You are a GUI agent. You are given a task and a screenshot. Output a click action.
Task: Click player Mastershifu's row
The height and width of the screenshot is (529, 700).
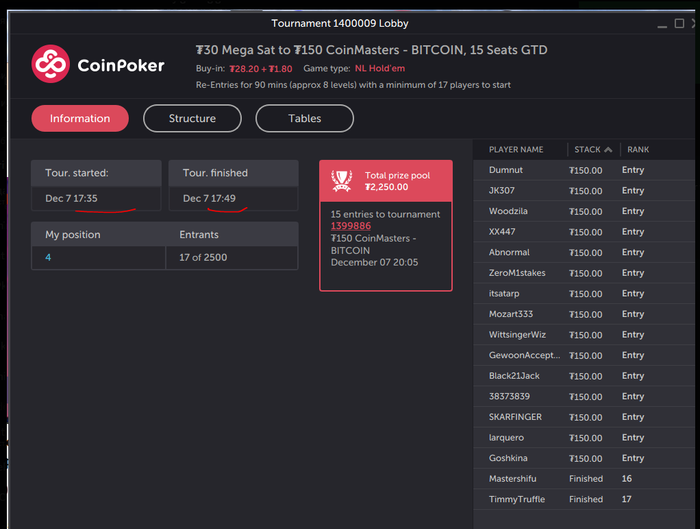512,478
